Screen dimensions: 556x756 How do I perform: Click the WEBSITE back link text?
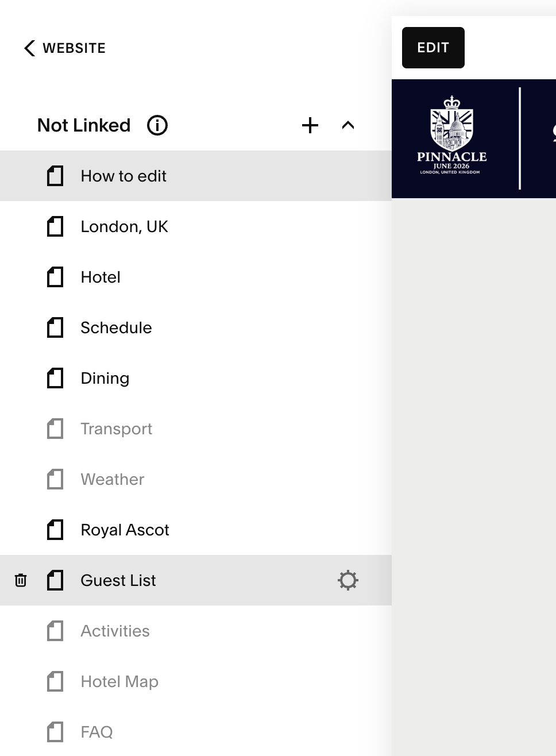click(x=74, y=48)
